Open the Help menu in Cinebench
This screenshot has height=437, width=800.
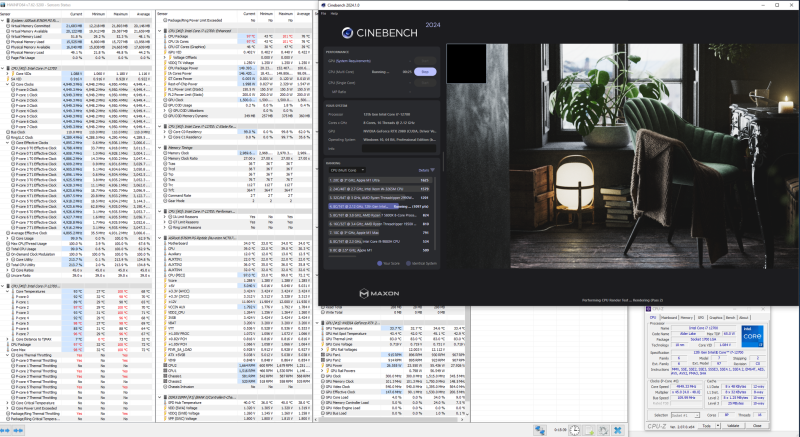[x=334, y=14]
